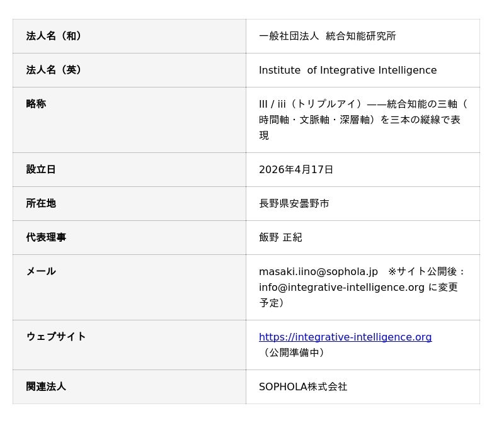Click the メール row label
Image resolution: width=504 pixels, height=423 pixels.
click(41, 271)
